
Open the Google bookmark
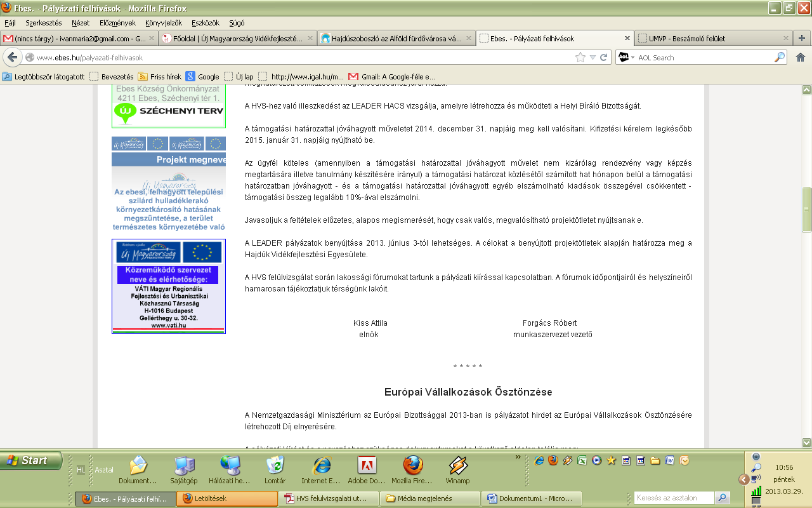click(x=202, y=77)
